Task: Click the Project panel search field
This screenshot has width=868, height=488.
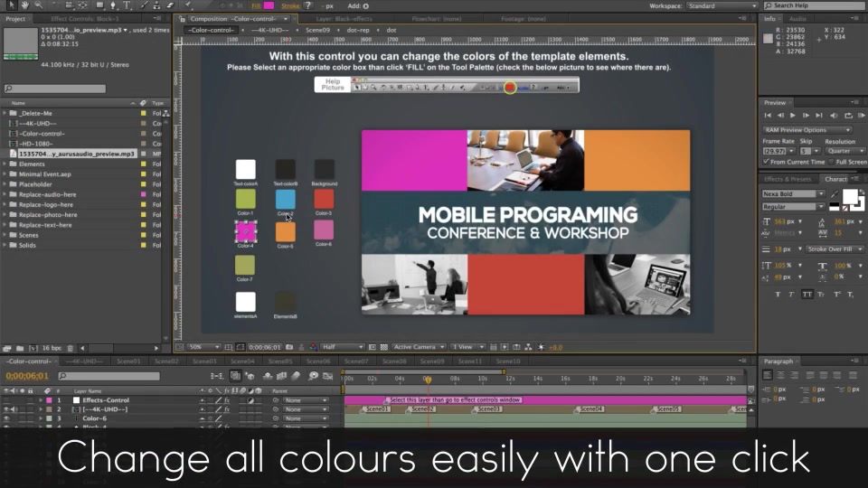Action: click(55, 89)
